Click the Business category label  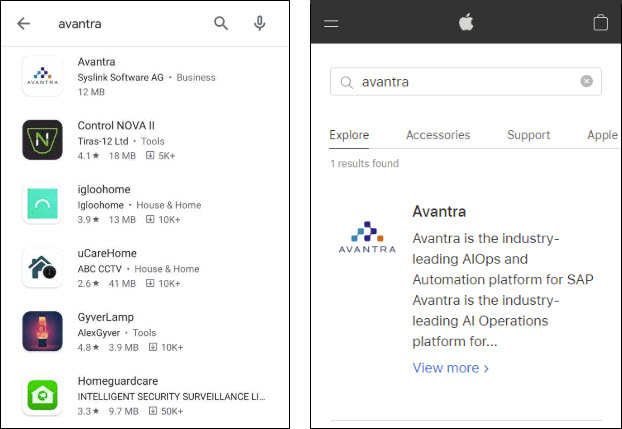tap(196, 77)
